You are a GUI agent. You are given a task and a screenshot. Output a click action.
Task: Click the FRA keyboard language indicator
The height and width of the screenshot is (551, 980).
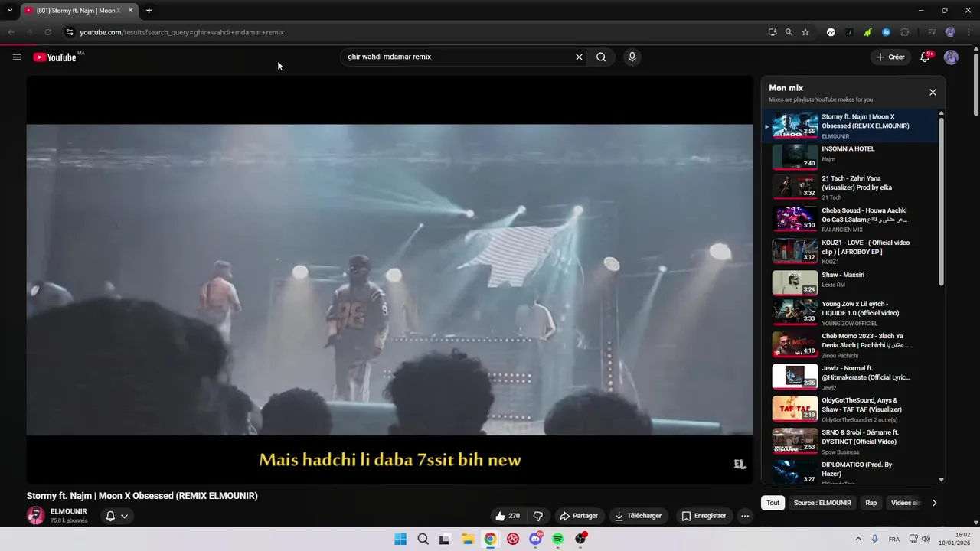pyautogui.click(x=893, y=540)
